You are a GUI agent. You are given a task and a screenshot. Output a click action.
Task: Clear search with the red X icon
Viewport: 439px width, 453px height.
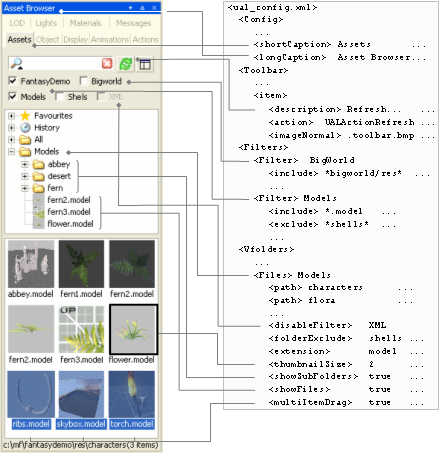107,63
